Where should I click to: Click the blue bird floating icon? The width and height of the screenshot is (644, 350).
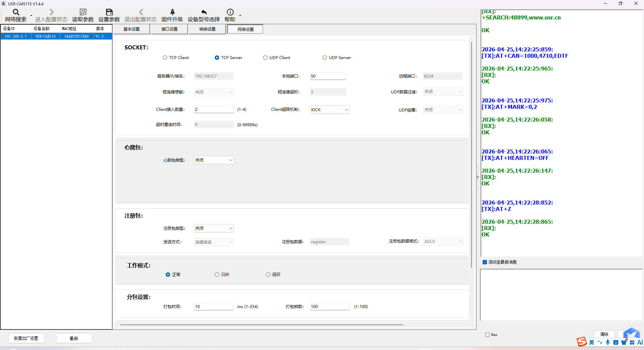tap(631, 334)
